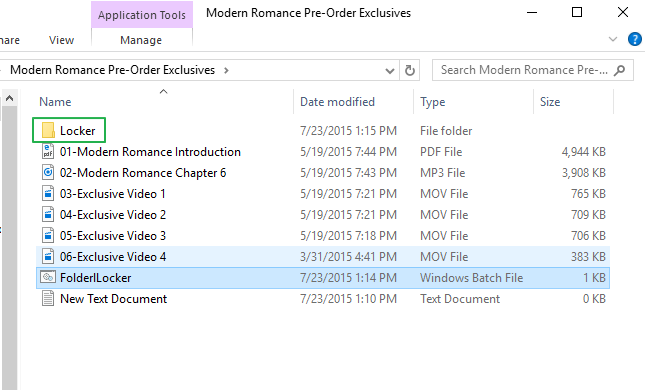Screen dimensions: 645x390
Task: Expand the ribbon with the chevron arrow
Action: 613,39
